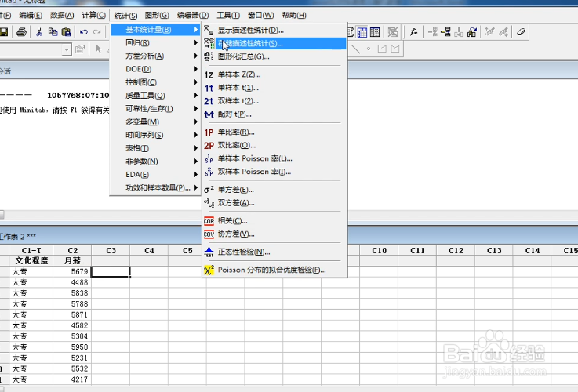Expand the 多变量(M) submenu
Screen dimensions: 578x392
point(155,122)
